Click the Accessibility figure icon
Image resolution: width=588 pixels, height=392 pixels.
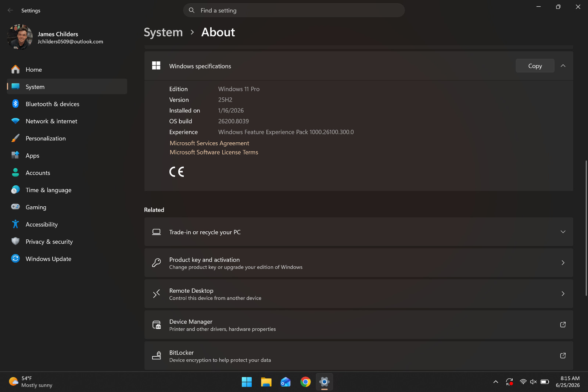pyautogui.click(x=15, y=224)
